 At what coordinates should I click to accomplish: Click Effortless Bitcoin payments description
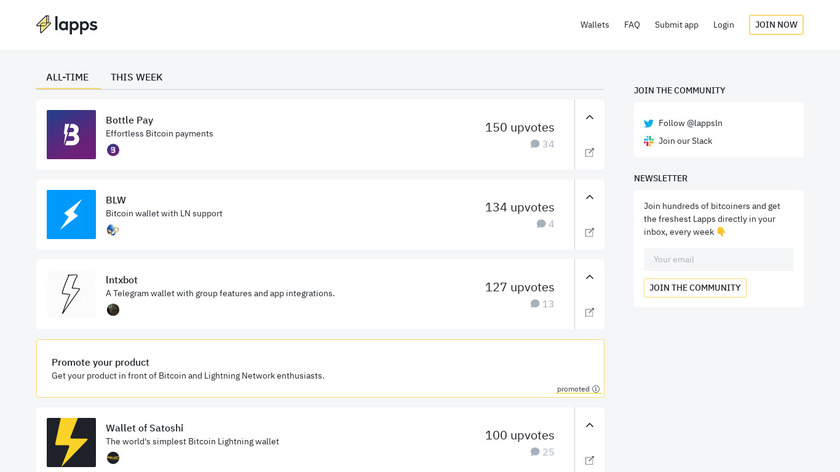(159, 133)
